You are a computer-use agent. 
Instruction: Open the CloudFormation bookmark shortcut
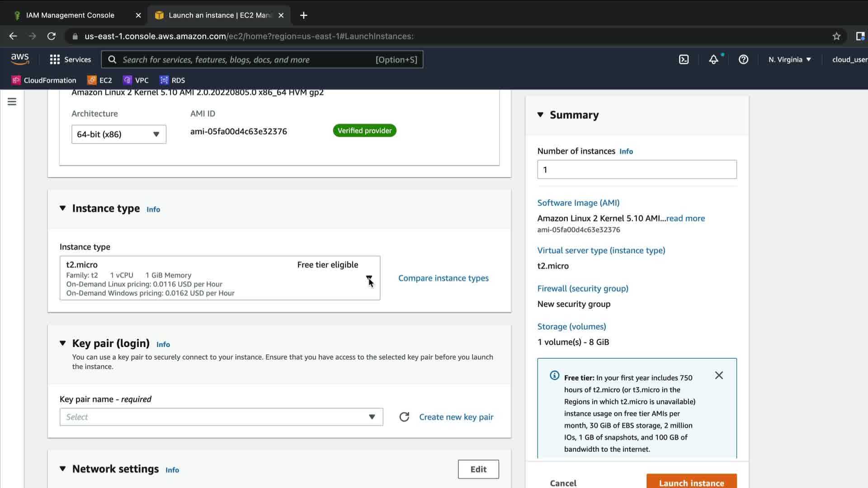pyautogui.click(x=44, y=80)
